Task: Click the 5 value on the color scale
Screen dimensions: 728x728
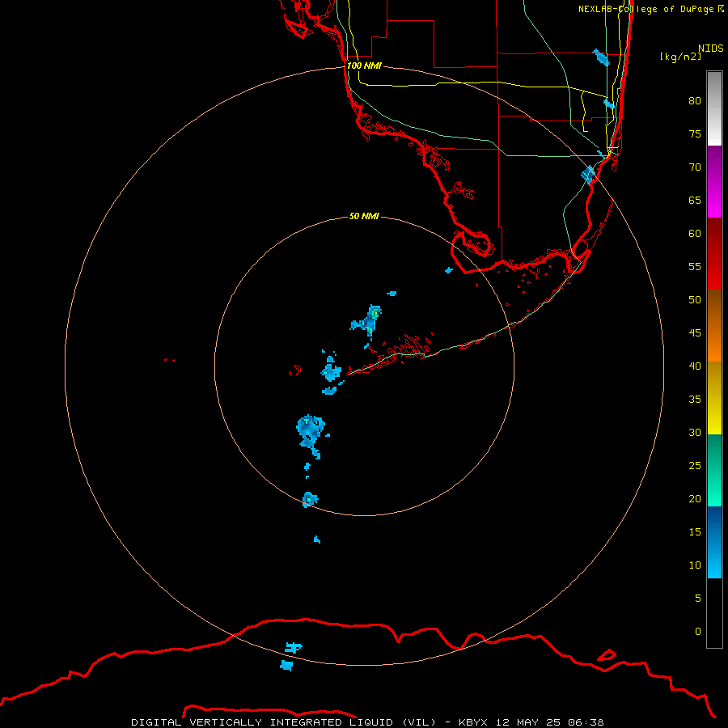Action: tap(698, 599)
